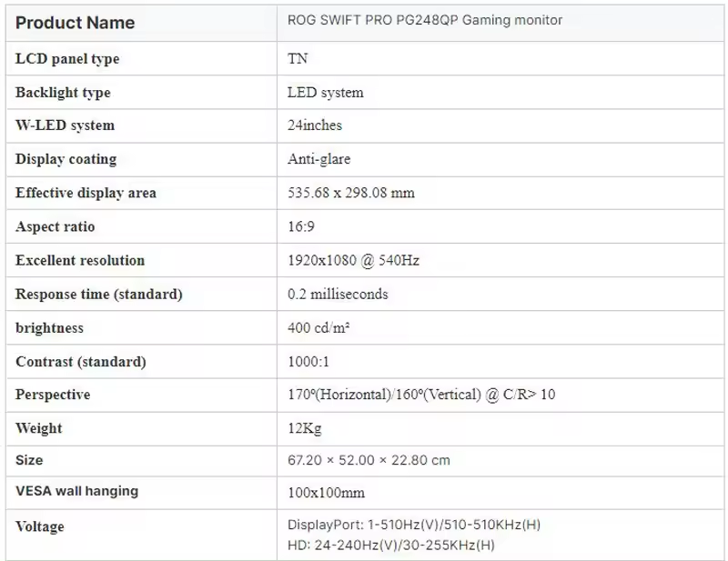Click the Voltage row label
The image size is (728, 561).
pyautogui.click(x=40, y=526)
